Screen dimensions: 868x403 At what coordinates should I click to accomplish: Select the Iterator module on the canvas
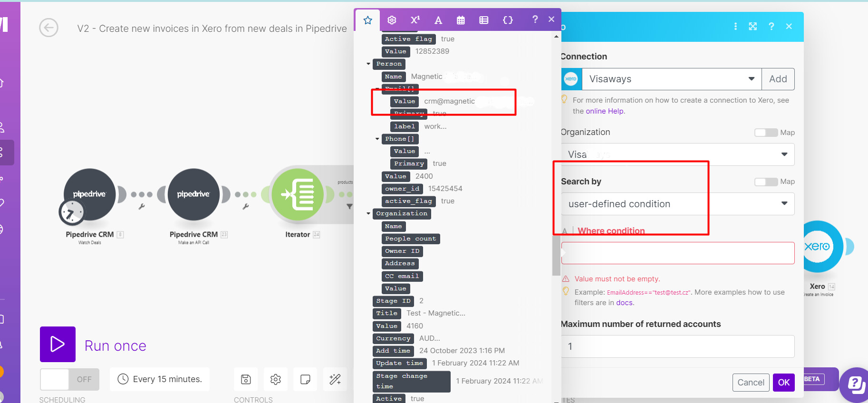(x=298, y=194)
